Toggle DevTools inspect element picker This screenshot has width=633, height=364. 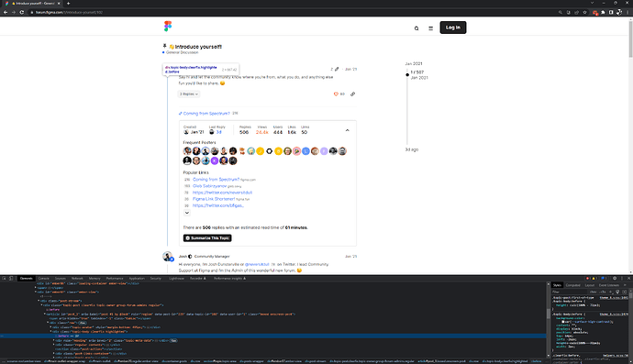tap(4, 279)
